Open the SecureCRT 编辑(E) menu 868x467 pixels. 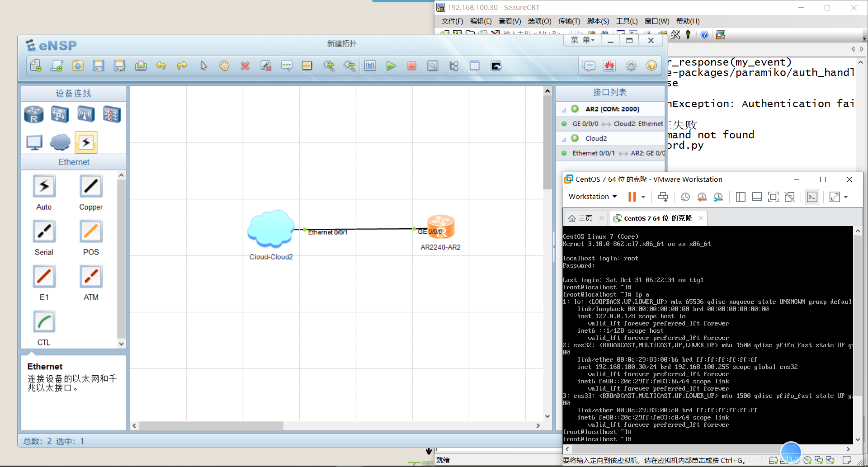[x=481, y=21]
